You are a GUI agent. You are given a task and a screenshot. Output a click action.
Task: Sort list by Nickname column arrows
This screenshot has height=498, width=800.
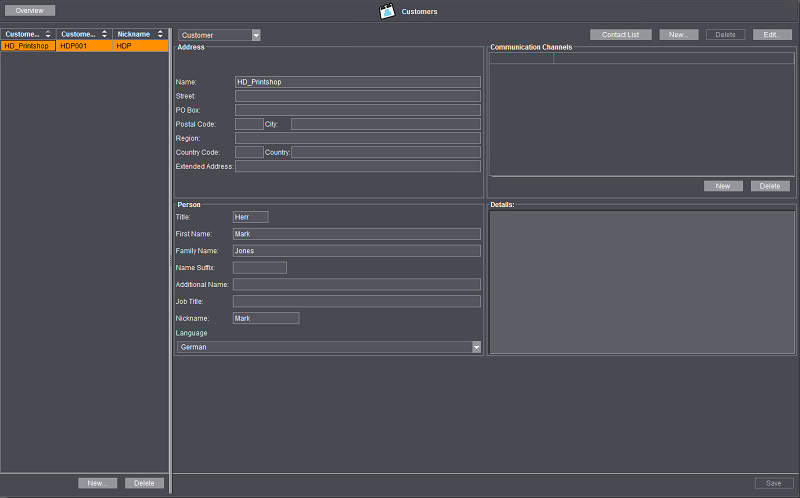tap(160, 34)
